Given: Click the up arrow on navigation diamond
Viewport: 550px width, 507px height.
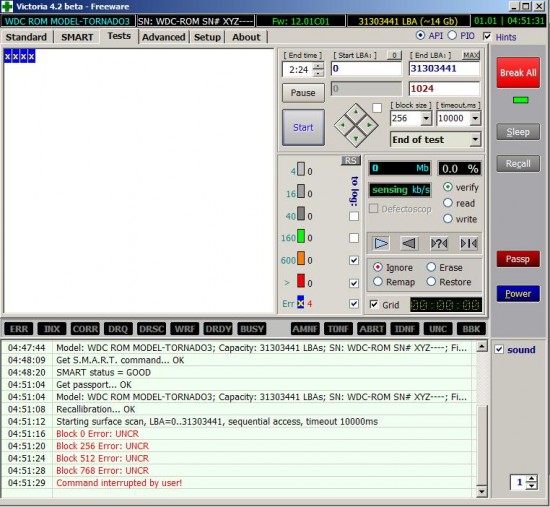Looking at the screenshot, I should tap(356, 112).
